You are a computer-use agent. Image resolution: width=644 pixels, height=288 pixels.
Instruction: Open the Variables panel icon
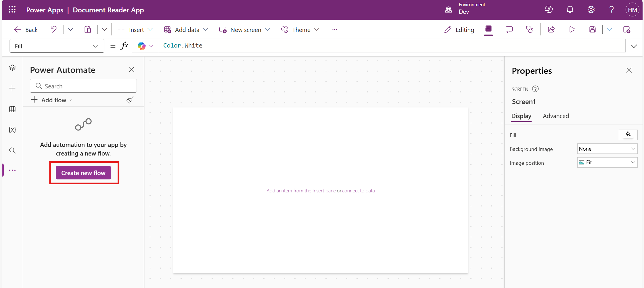tap(12, 130)
